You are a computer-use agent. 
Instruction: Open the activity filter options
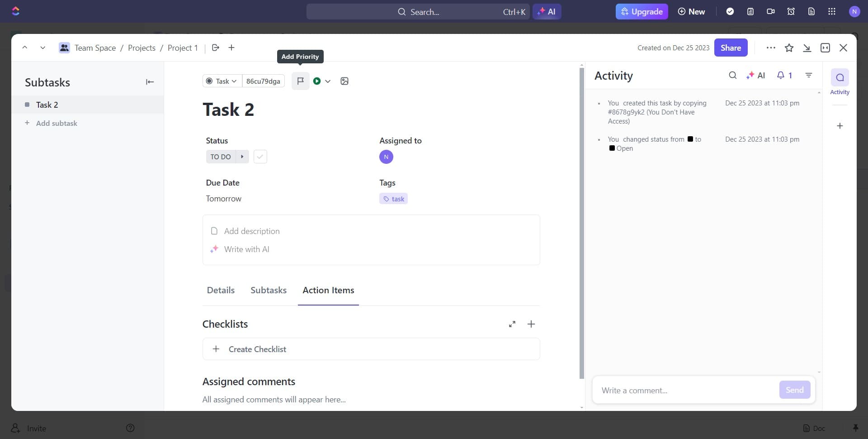coord(809,76)
